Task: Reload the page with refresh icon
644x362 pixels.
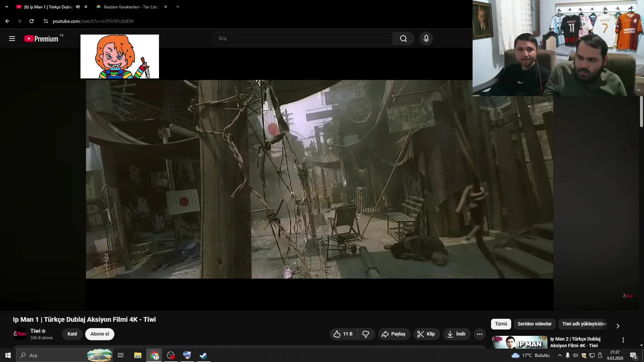Action: point(31,21)
